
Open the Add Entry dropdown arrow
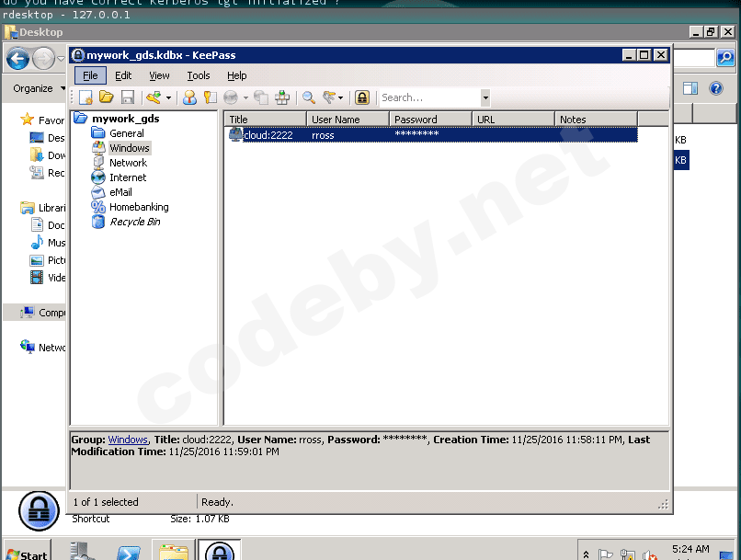(x=168, y=97)
